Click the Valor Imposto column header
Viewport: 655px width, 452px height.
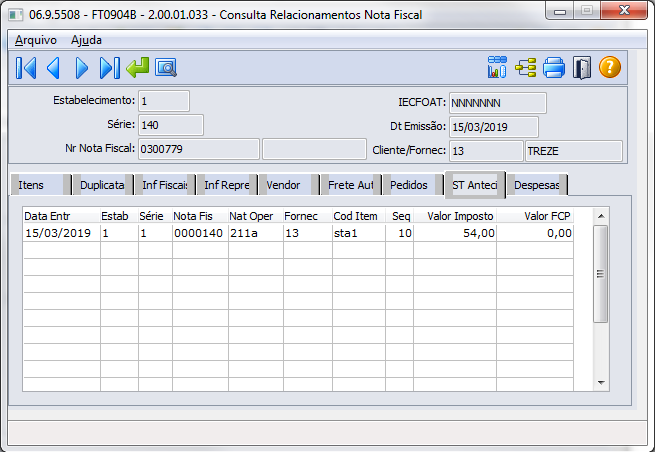pos(455,216)
